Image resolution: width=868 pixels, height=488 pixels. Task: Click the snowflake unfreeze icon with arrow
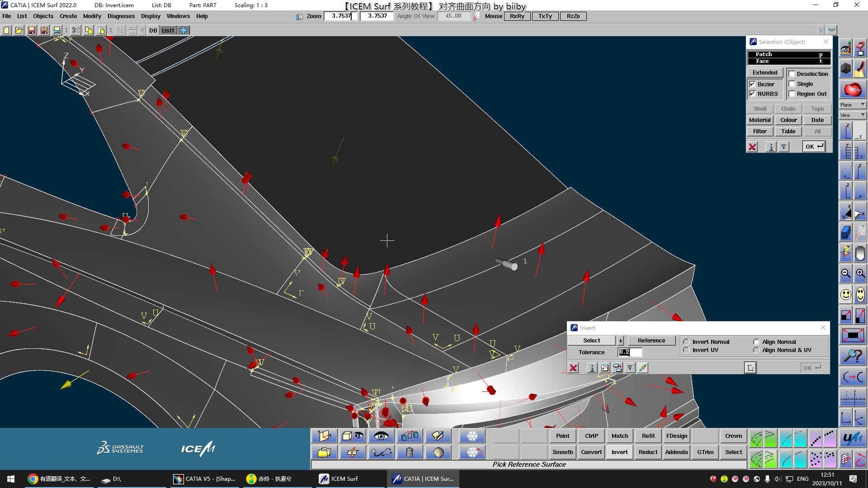click(x=472, y=452)
